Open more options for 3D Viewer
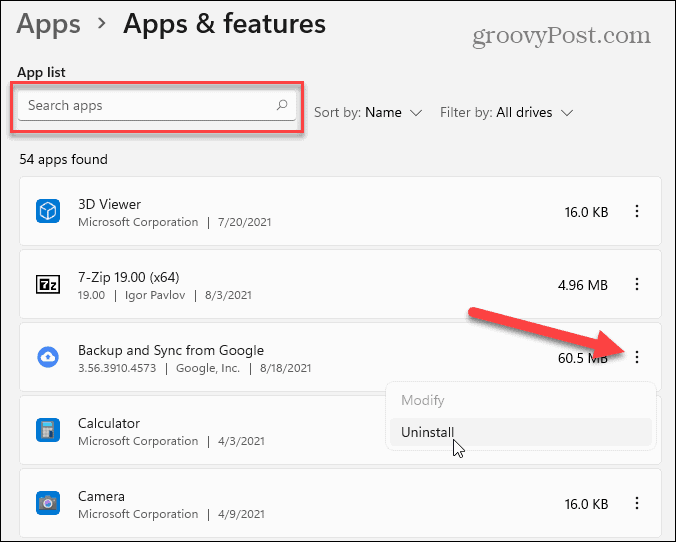676x542 pixels. pyautogui.click(x=637, y=211)
